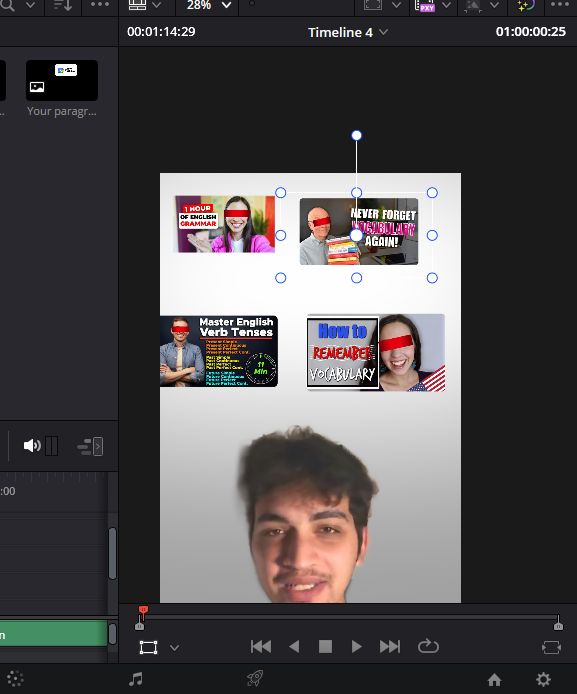
Task: Open the Deliver page rocket icon
Action: [255, 679]
